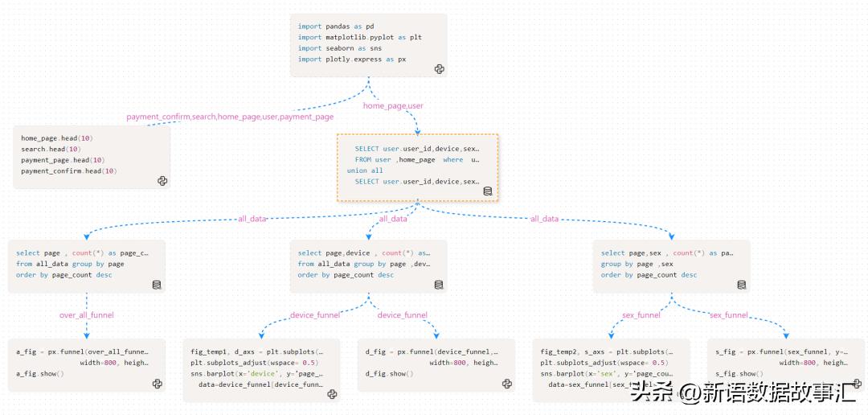Click the 'd_fig = px.funnel(device_funnel,' line
868x415 pixels.
(432, 351)
